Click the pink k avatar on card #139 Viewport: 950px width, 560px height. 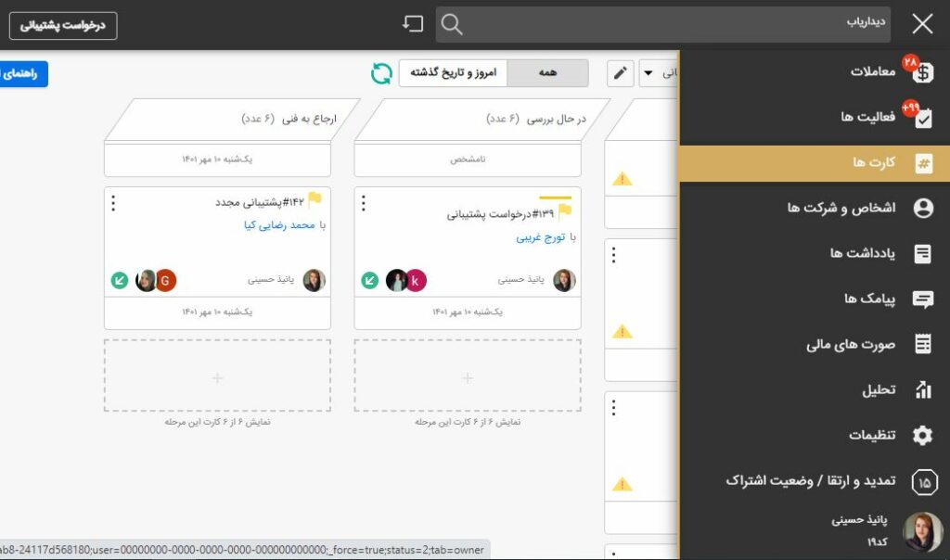click(x=416, y=280)
